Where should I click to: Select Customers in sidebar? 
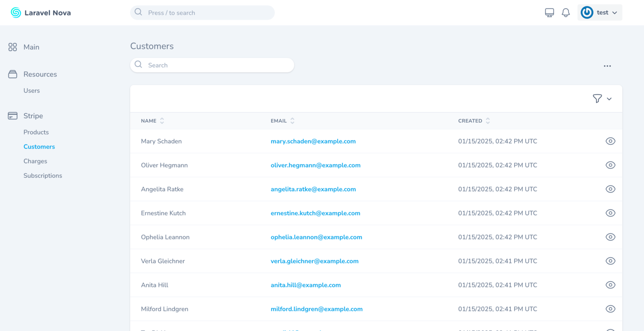(39, 147)
